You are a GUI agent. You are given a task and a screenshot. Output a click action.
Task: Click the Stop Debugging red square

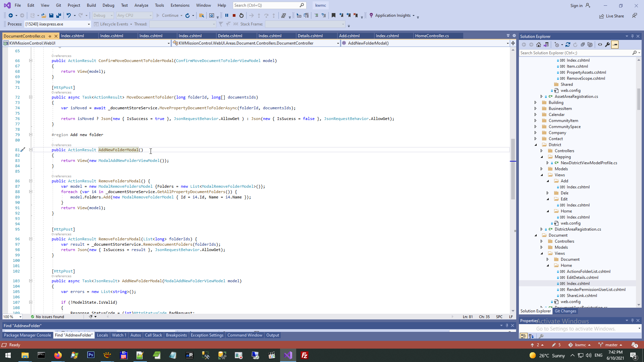click(x=234, y=15)
